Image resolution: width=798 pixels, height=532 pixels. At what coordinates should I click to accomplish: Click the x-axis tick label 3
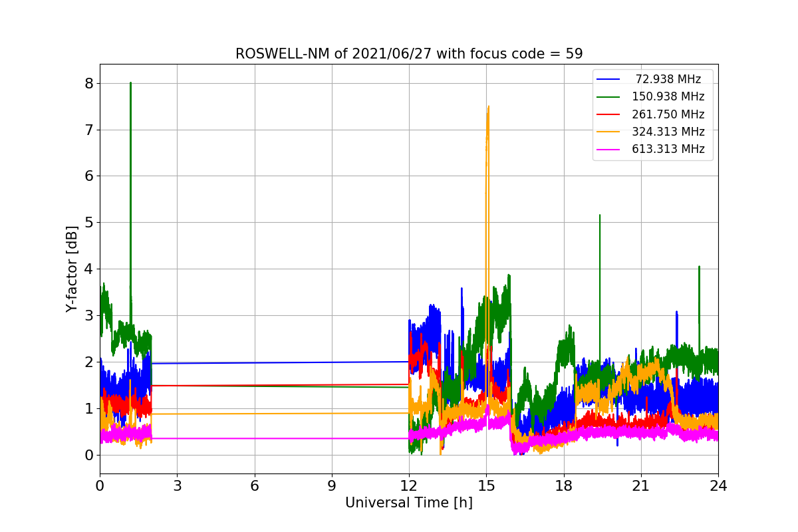coord(177,485)
